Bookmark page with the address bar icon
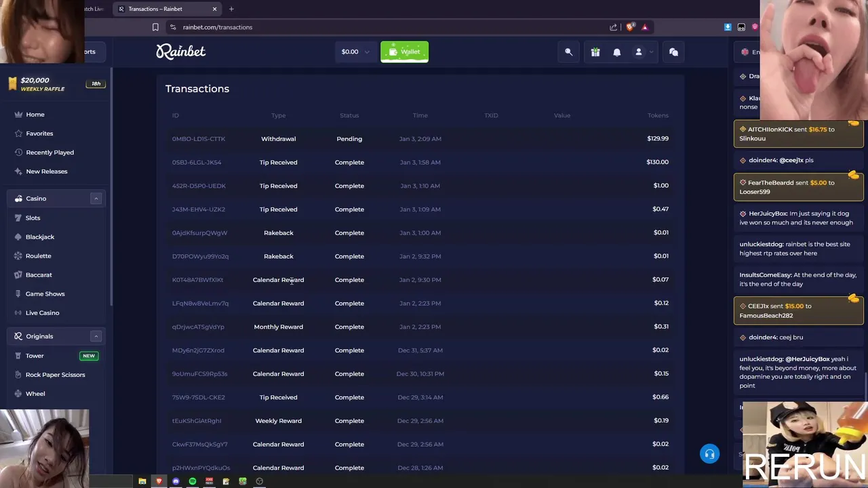The height and width of the screenshot is (488, 868). click(155, 27)
